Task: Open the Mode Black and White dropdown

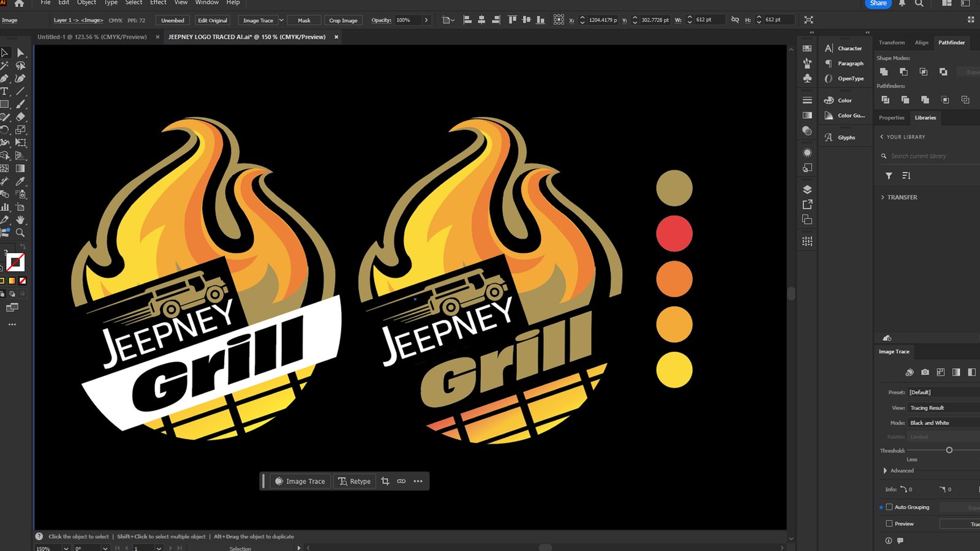Action: coord(943,423)
